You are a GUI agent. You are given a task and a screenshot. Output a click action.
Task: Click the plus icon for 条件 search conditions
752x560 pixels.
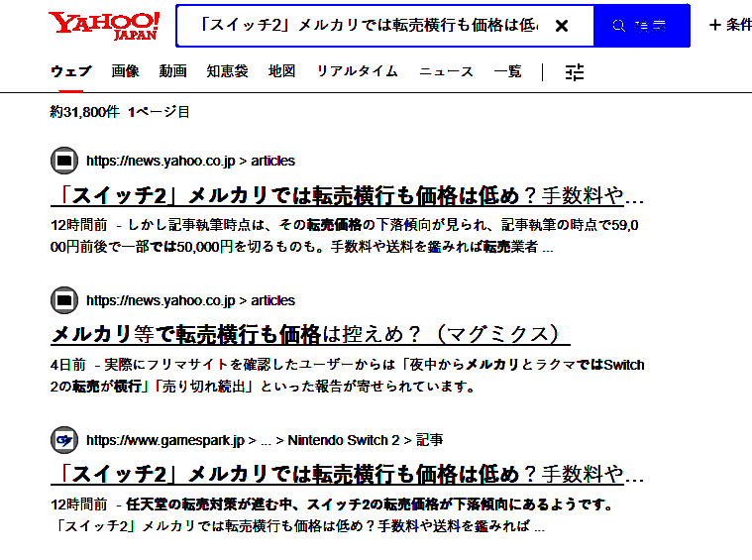[x=715, y=26]
